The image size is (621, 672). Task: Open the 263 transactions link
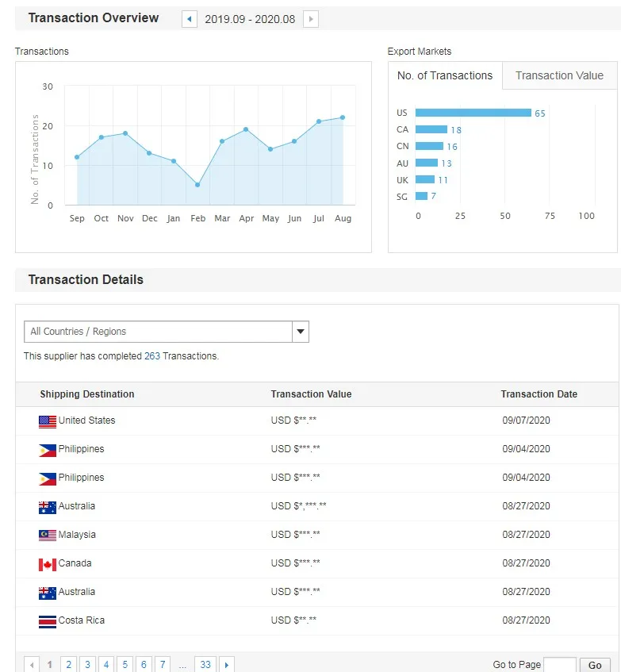coord(152,356)
